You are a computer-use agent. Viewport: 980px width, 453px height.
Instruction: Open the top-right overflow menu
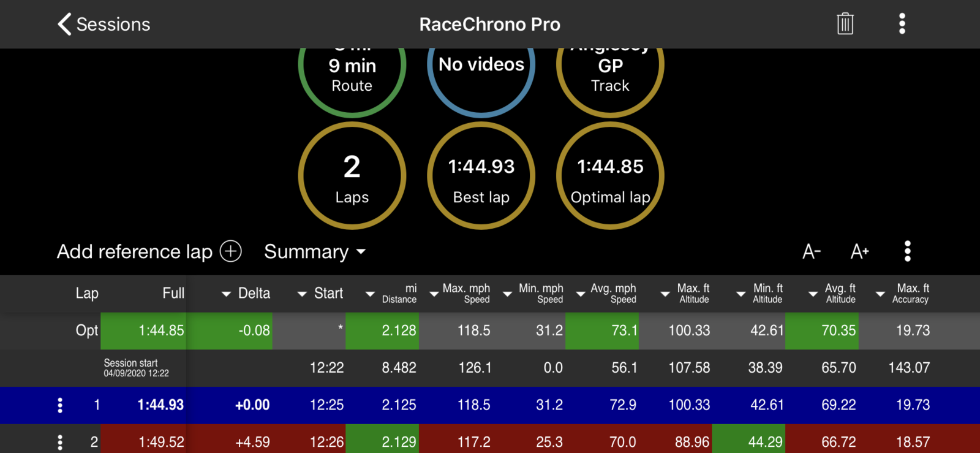tap(902, 24)
